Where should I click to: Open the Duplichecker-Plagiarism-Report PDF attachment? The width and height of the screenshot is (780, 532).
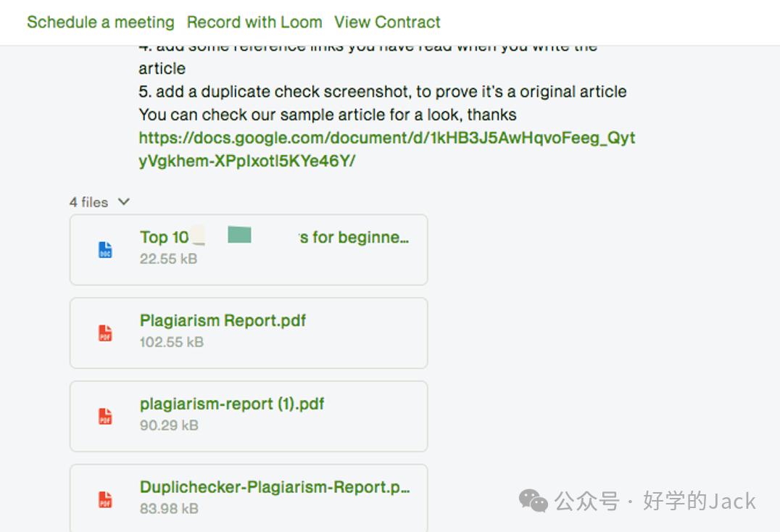pyautogui.click(x=275, y=487)
